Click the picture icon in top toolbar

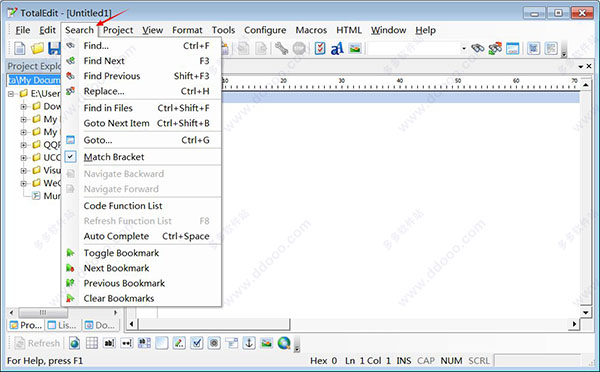click(x=355, y=49)
